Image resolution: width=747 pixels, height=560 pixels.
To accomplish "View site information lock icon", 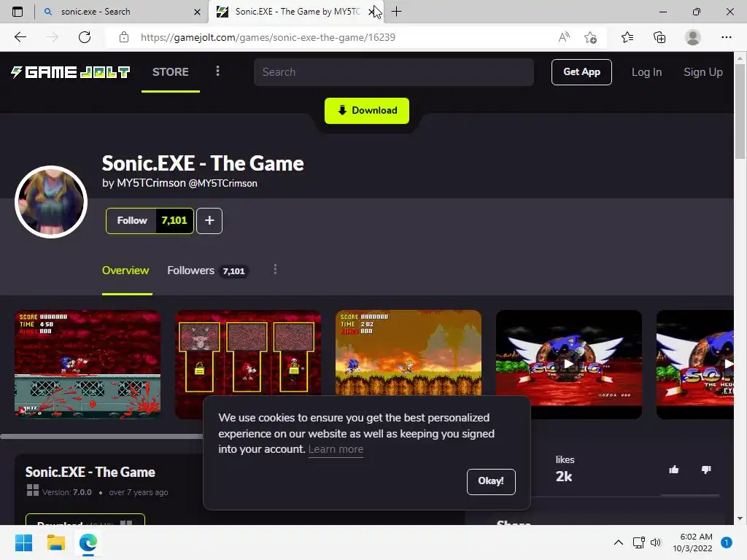I will 124,37.
